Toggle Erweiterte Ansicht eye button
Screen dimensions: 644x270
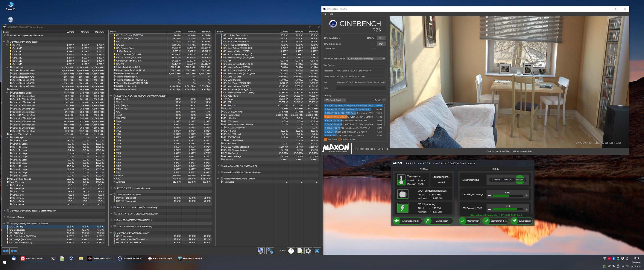(x=407, y=221)
